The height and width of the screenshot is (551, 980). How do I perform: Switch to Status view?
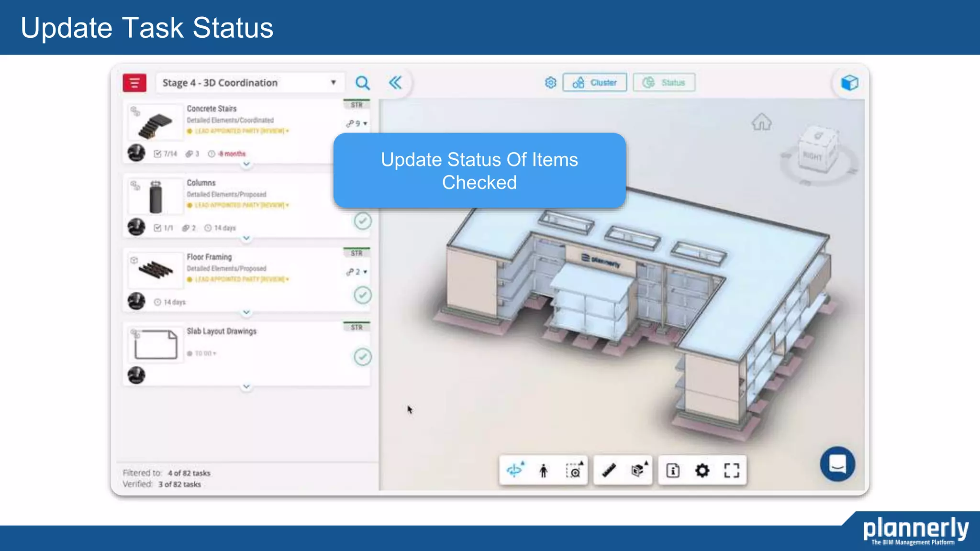tap(664, 83)
